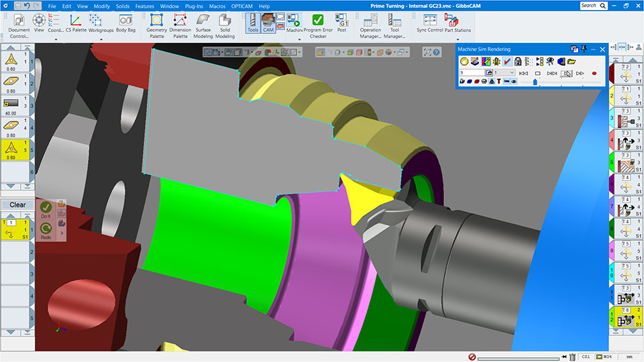Open the Solids menu
The image size is (644, 362).
tap(122, 6)
